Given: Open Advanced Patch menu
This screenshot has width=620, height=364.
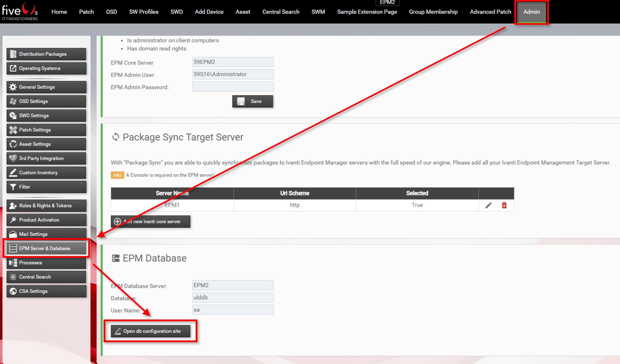Looking at the screenshot, I should [x=490, y=12].
